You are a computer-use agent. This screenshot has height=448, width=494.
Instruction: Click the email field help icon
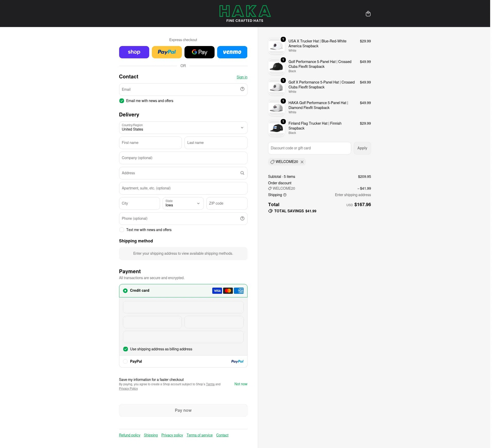click(x=242, y=89)
